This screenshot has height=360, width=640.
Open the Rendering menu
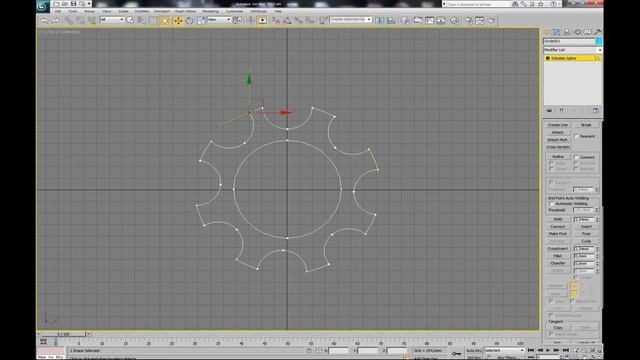tap(211, 11)
